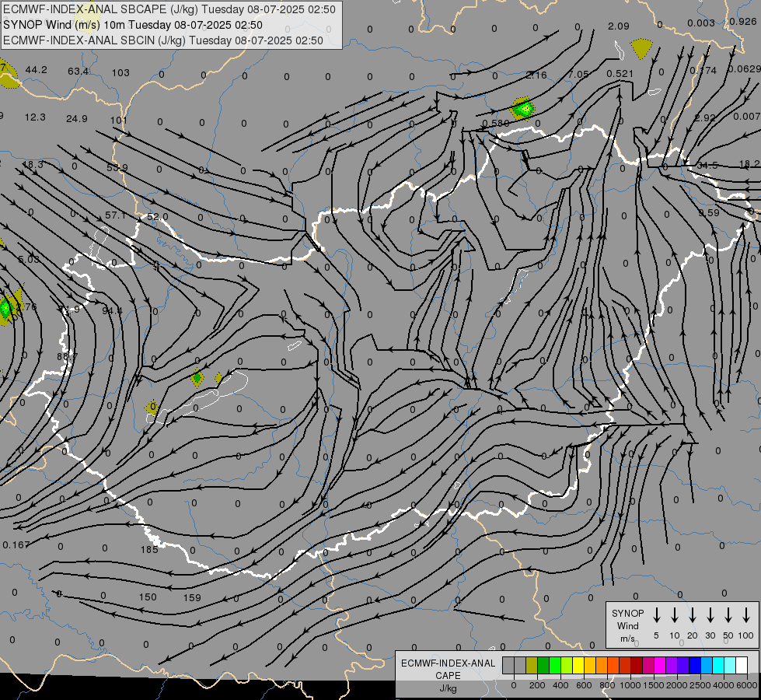Click the SBCIN title line in header box
The image size is (761, 700).
click(163, 40)
